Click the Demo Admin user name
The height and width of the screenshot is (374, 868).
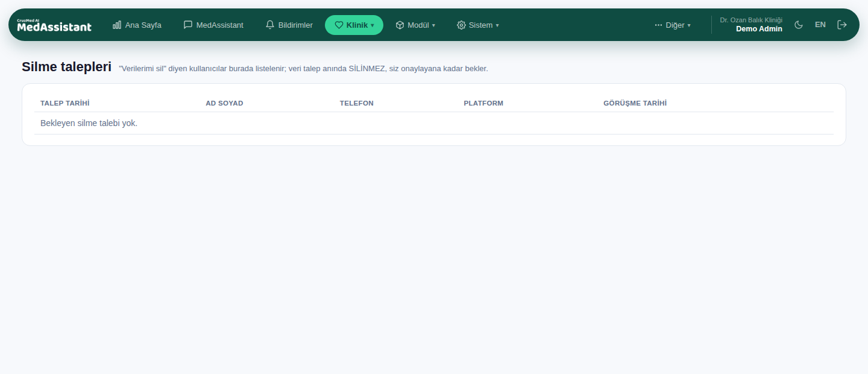tap(759, 29)
